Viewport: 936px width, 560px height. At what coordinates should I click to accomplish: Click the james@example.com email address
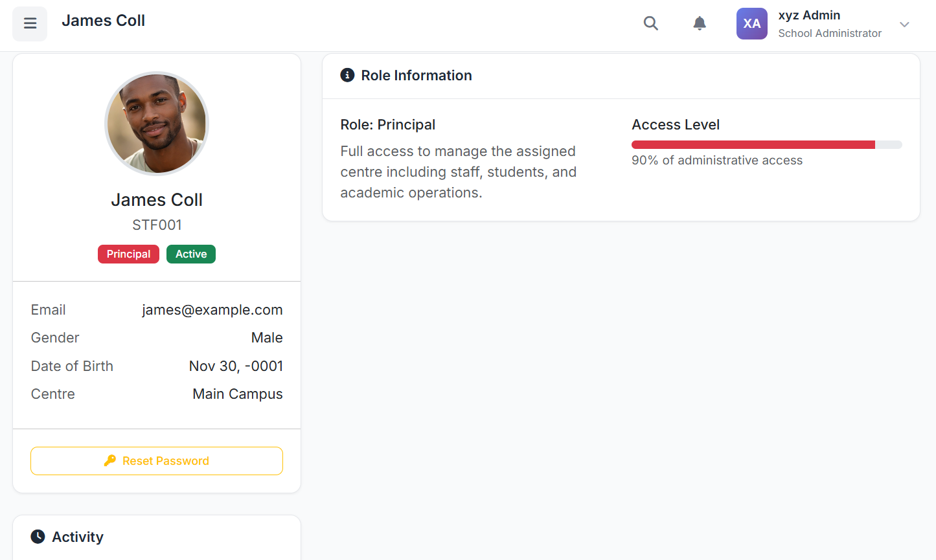[212, 310]
